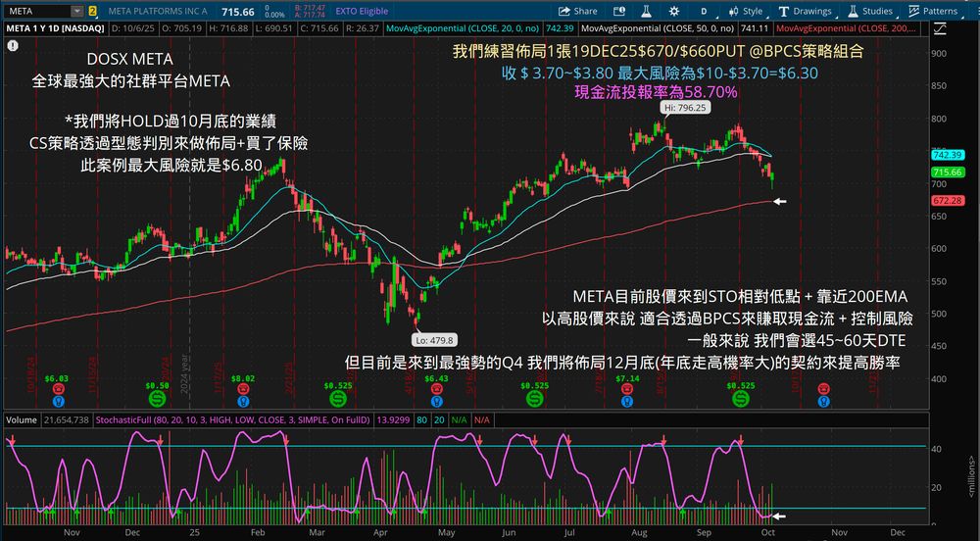The image size is (980, 541).
Task: Open the Studies menu
Action: pyautogui.click(x=870, y=11)
